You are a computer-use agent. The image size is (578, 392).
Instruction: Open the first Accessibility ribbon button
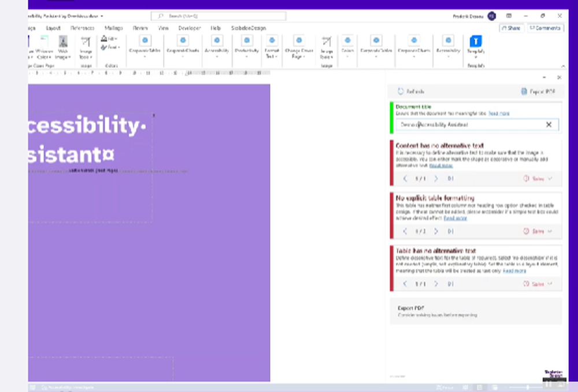click(x=217, y=47)
